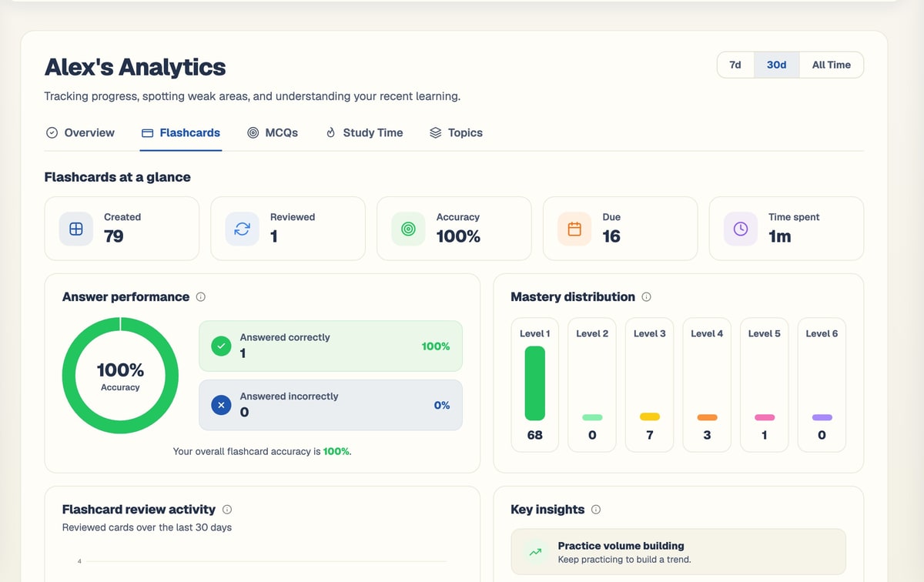Image resolution: width=924 pixels, height=582 pixels.
Task: Select the 30d time range
Action: point(777,65)
